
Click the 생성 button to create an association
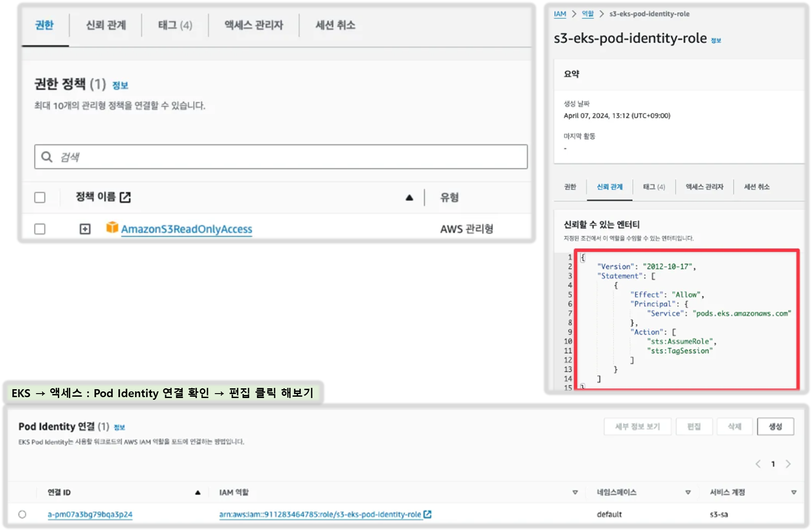[x=775, y=426]
